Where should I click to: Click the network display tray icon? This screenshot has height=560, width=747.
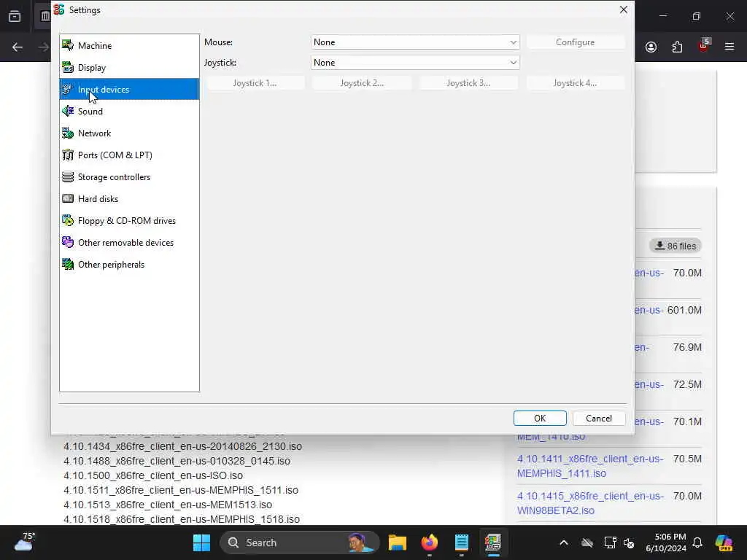point(611,542)
